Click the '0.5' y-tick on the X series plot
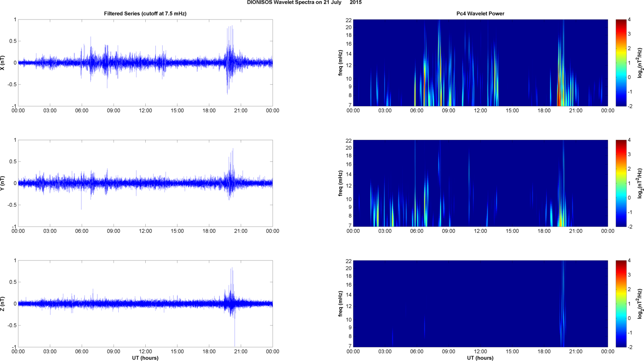Image resolution: width=644 pixels, height=361 pixels. click(x=13, y=41)
